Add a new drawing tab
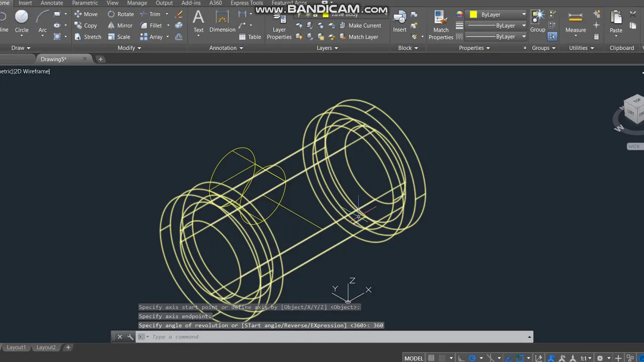Image resolution: width=644 pixels, height=362 pixels. pyautogui.click(x=101, y=59)
